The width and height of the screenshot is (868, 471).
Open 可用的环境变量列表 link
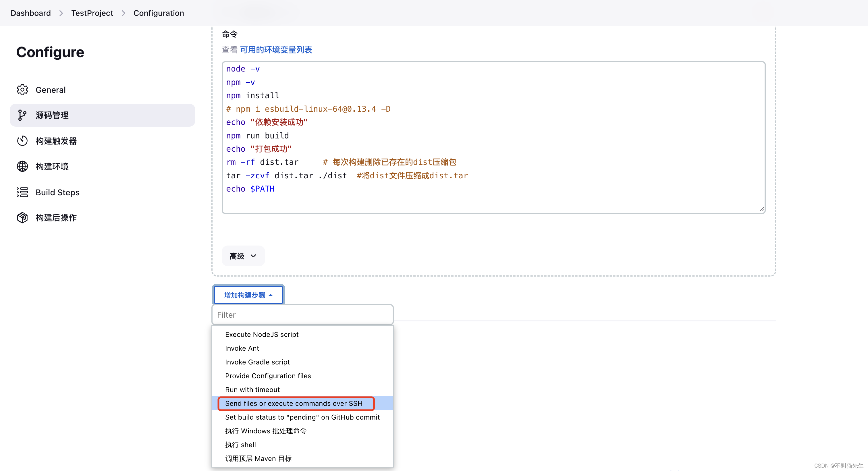click(276, 50)
